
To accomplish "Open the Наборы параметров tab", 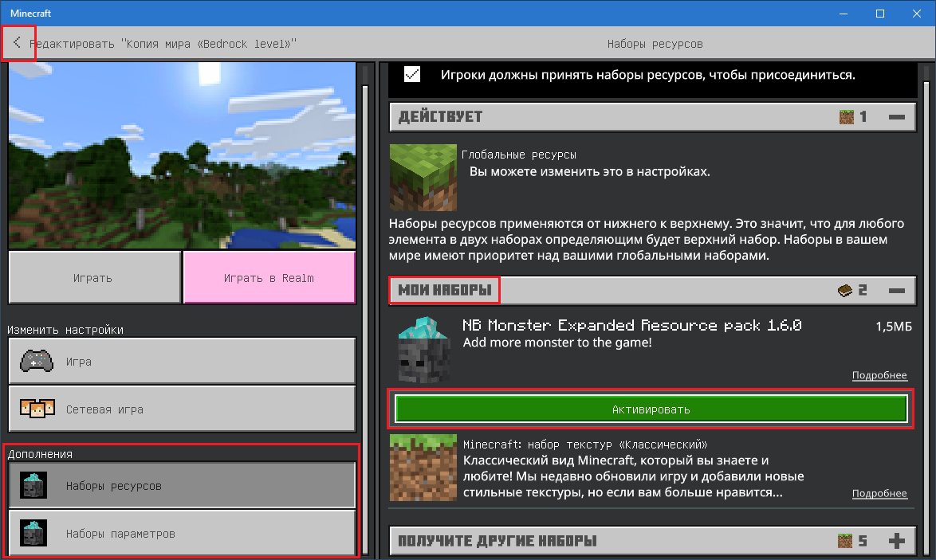I will pos(182,533).
